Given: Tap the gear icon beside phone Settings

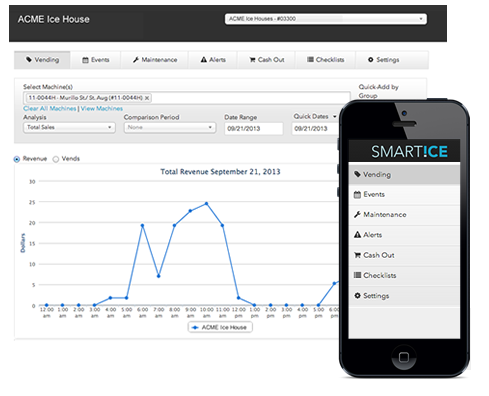Looking at the screenshot, I should [357, 296].
